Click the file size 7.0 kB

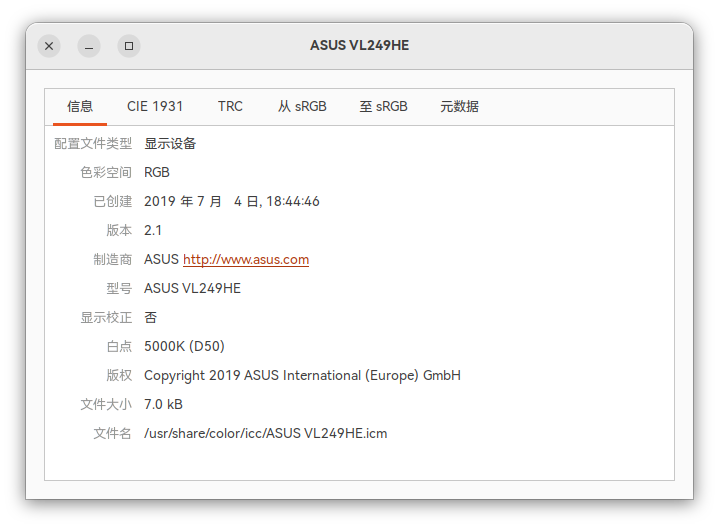(x=163, y=404)
